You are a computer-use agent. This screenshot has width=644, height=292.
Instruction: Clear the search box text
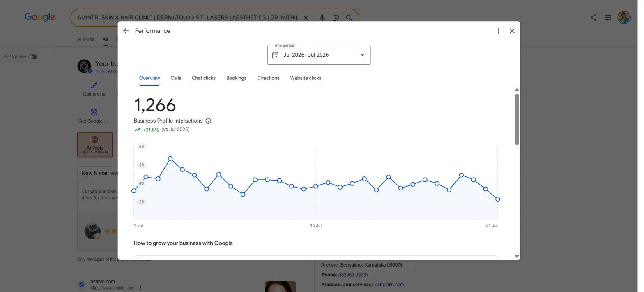[306, 18]
